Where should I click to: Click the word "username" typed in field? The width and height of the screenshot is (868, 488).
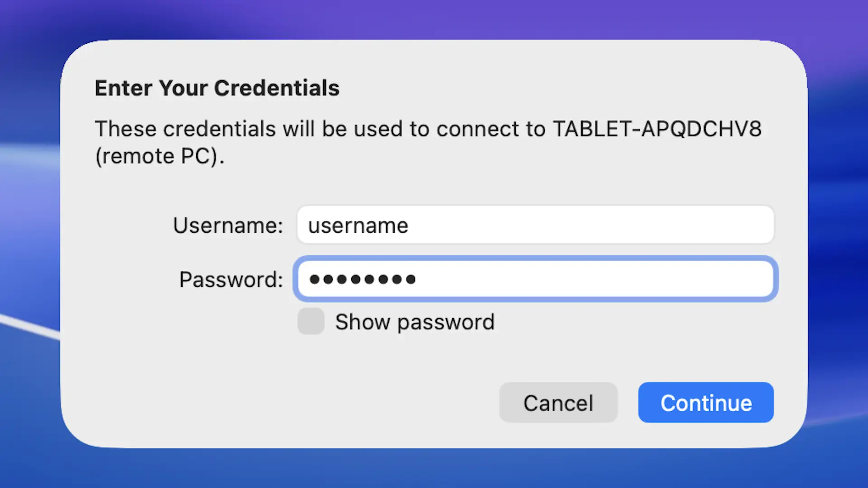pyautogui.click(x=358, y=225)
